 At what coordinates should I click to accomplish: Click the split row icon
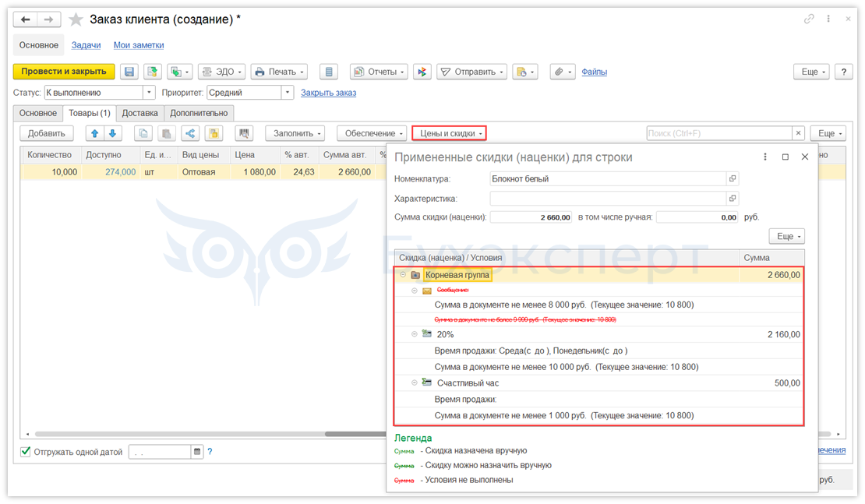tap(190, 133)
